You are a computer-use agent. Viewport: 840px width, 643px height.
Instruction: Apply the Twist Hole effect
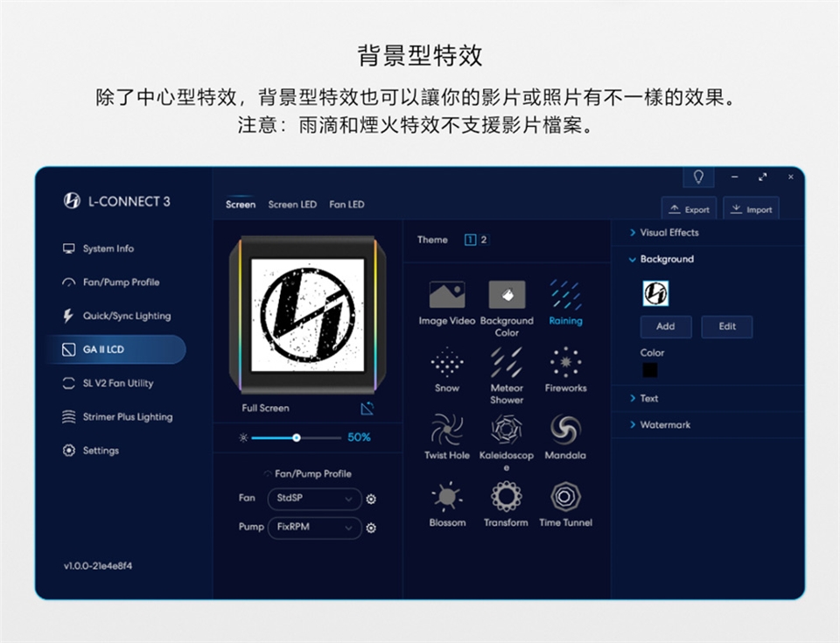[447, 430]
